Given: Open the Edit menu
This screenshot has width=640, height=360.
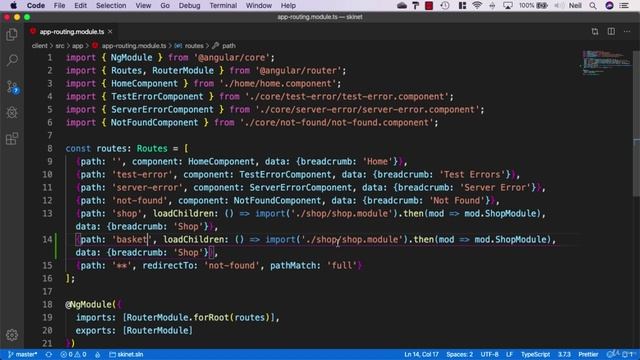Looking at the screenshot, I should [80, 5].
